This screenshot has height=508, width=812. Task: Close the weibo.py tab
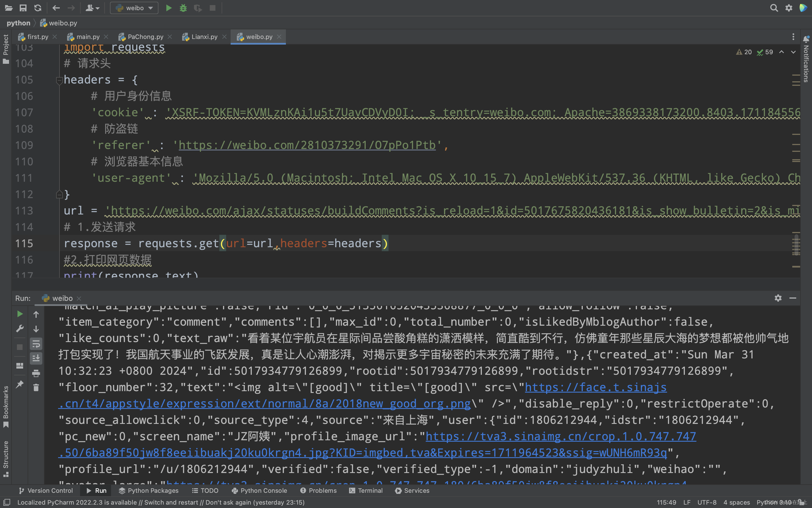pos(279,37)
